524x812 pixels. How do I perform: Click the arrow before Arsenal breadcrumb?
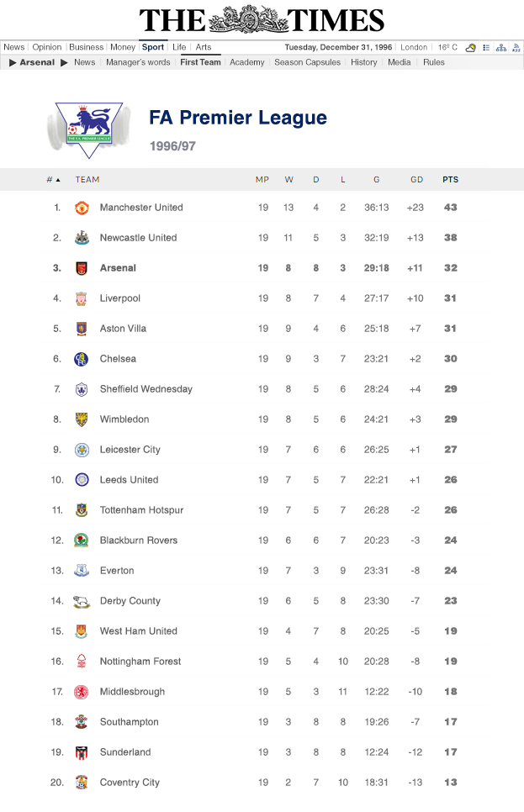point(13,62)
